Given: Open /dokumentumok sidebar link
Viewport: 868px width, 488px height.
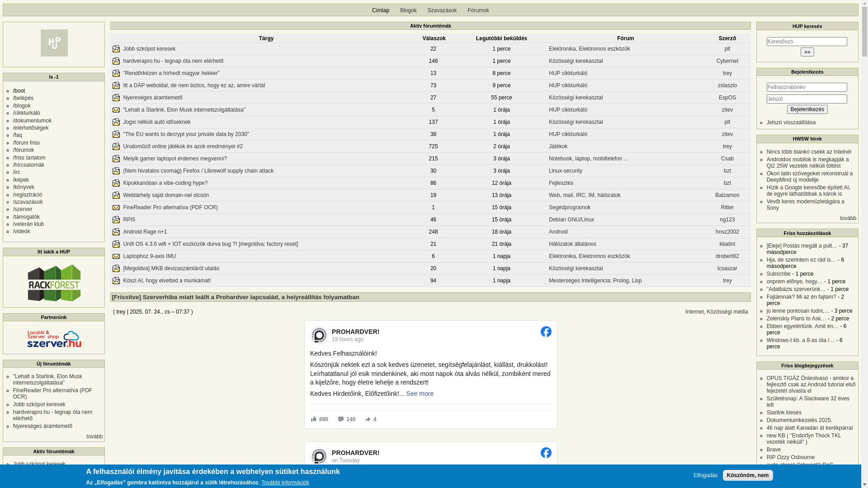Looking at the screenshot, I should pos(32,121).
